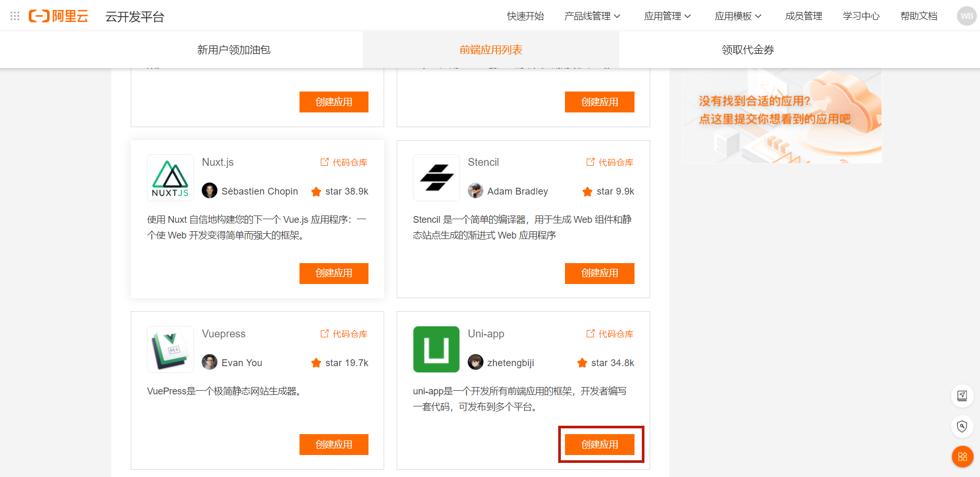Click 'star 9.9k' text
The image size is (980, 477).
click(616, 191)
